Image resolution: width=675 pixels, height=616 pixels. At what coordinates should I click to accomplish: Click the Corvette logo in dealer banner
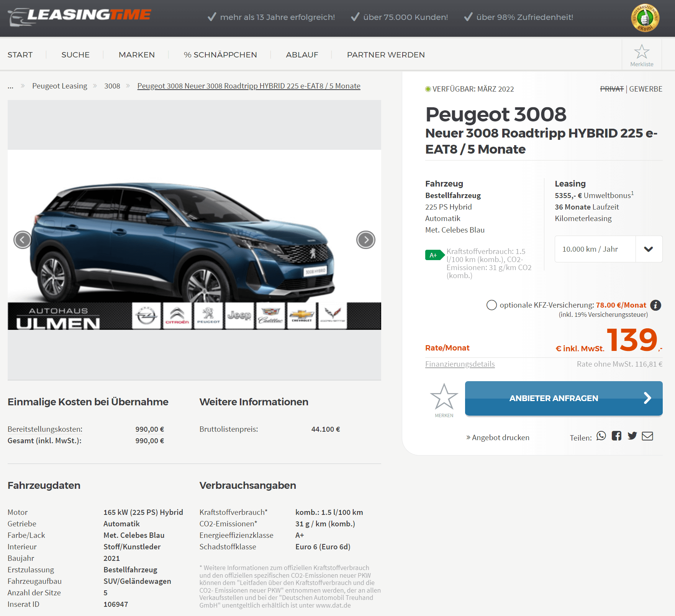[333, 316]
